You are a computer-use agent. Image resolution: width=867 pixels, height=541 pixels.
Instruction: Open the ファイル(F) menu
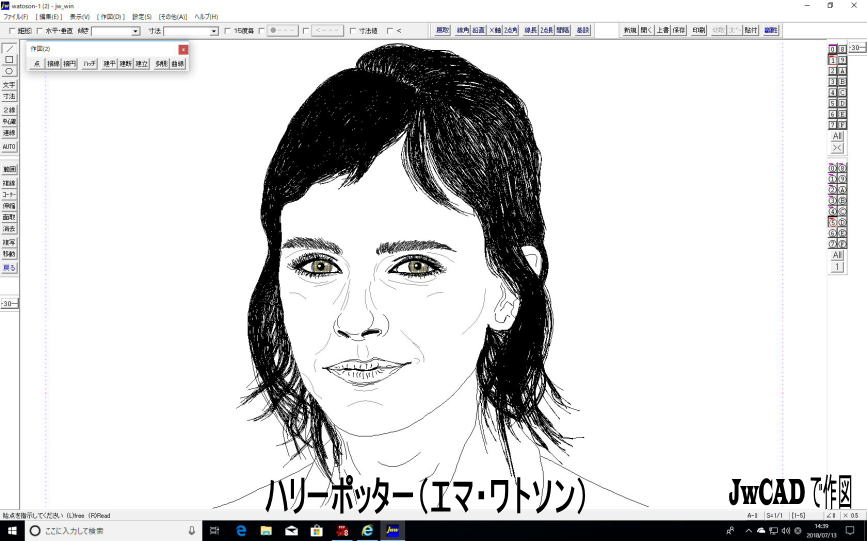tap(15, 17)
